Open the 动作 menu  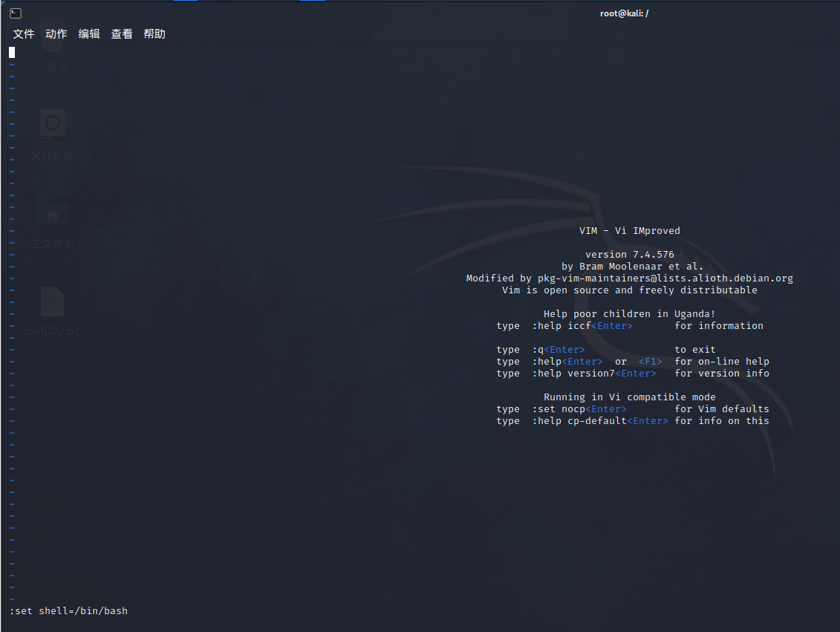pyautogui.click(x=56, y=33)
